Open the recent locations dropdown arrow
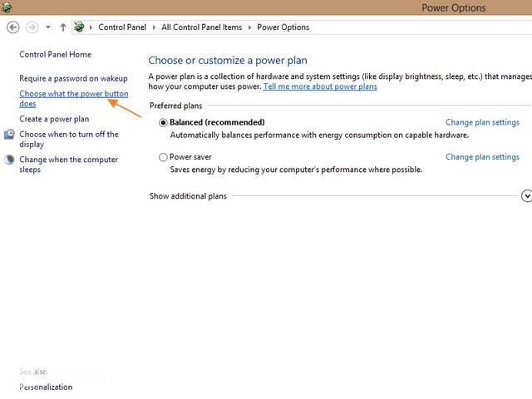Screen dimensions: 532x399 coord(48,27)
